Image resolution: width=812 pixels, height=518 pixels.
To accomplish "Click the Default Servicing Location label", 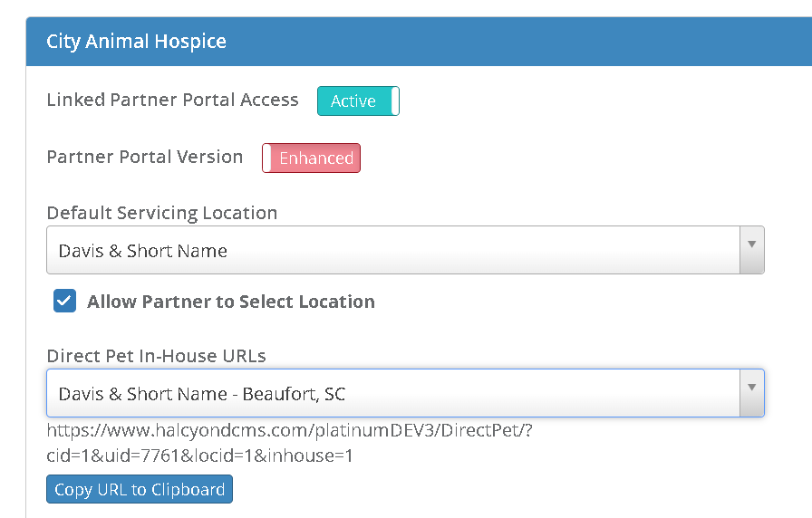I will pyautogui.click(x=161, y=213).
